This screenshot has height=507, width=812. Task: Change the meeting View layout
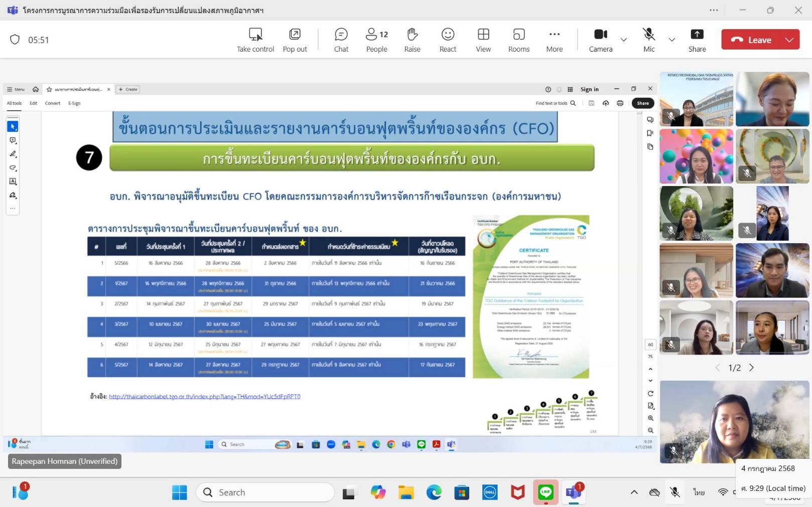tap(483, 40)
